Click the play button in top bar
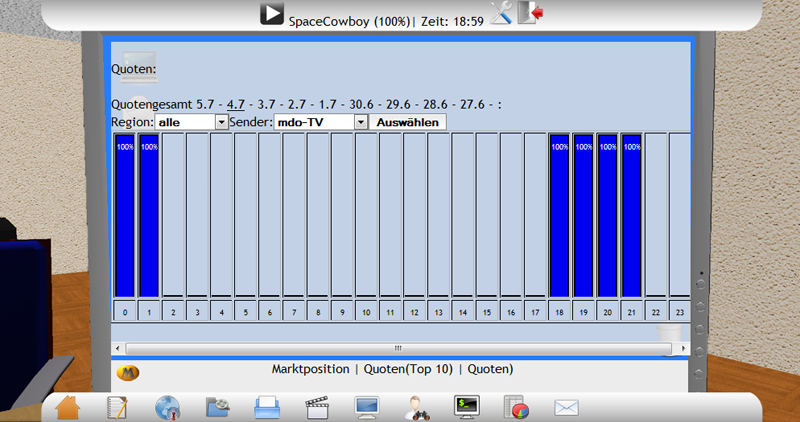Image resolution: width=800 pixels, height=422 pixels. 271,14
